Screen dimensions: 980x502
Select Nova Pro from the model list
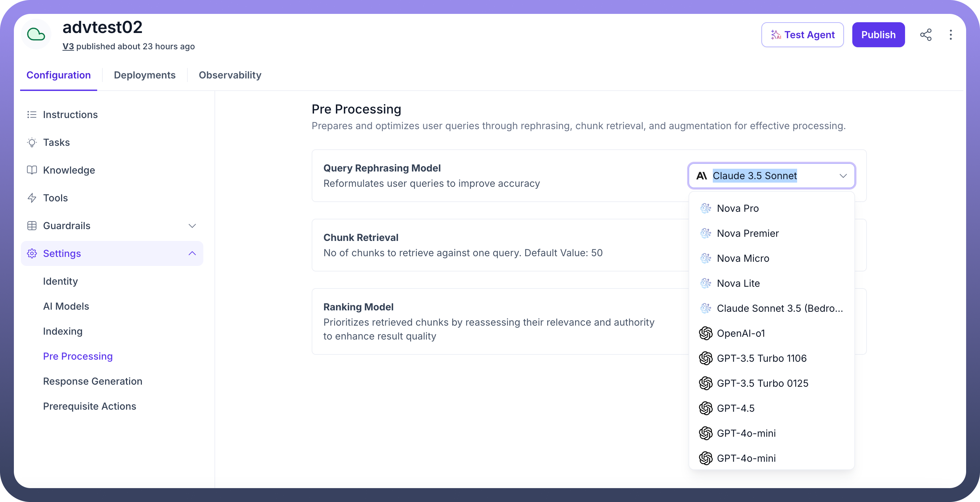(771, 208)
